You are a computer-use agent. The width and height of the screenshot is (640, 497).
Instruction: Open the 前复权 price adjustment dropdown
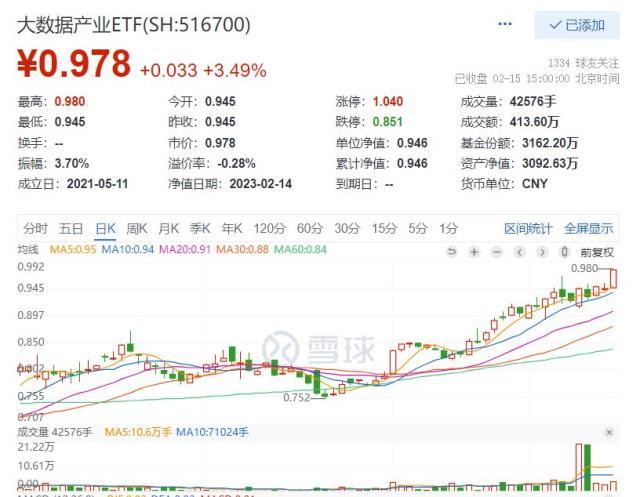tap(597, 253)
